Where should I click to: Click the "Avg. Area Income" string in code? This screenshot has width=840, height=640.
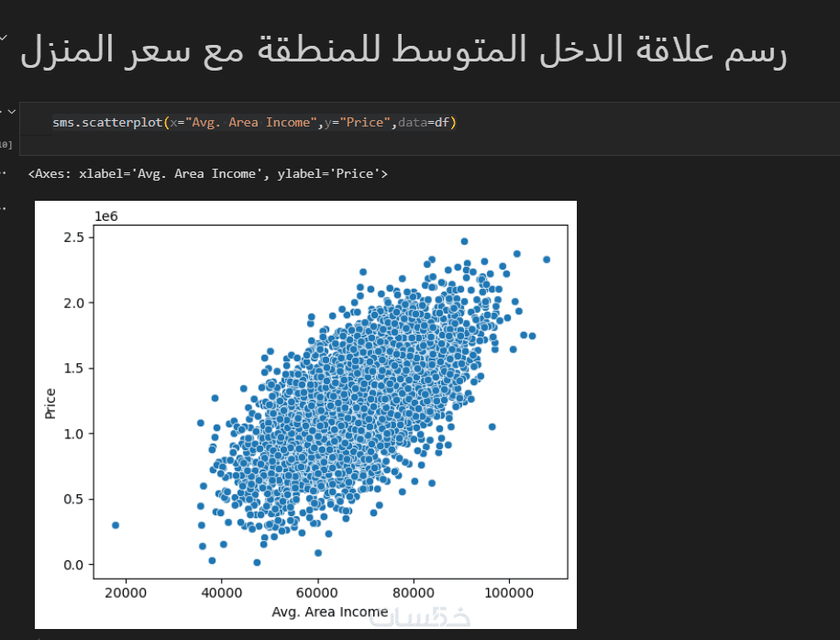tap(250, 122)
